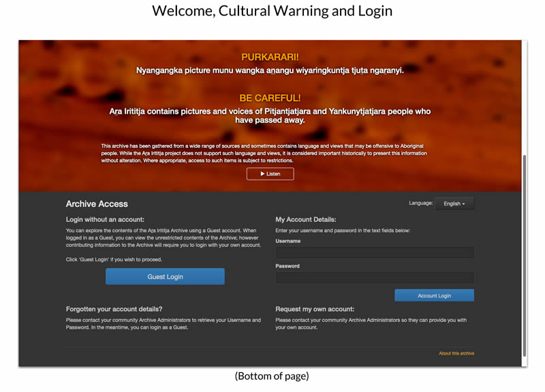Click the 'Login without an account:' heading
Screen dimensions: 545x392
tap(105, 219)
